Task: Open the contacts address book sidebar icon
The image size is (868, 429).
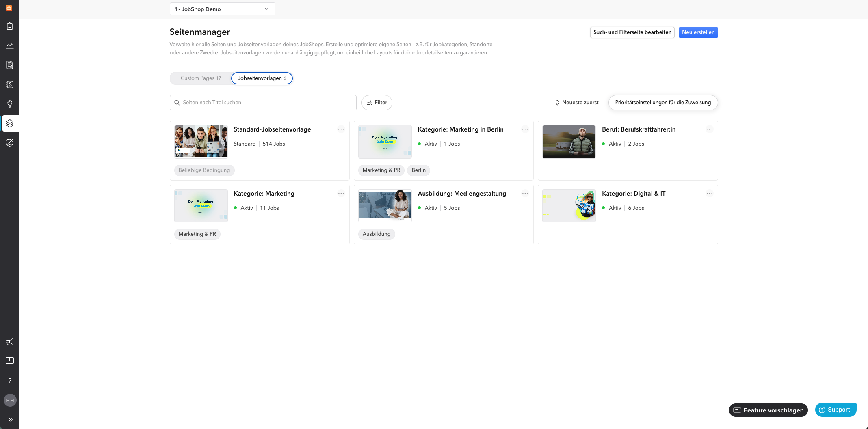Action: [10, 84]
